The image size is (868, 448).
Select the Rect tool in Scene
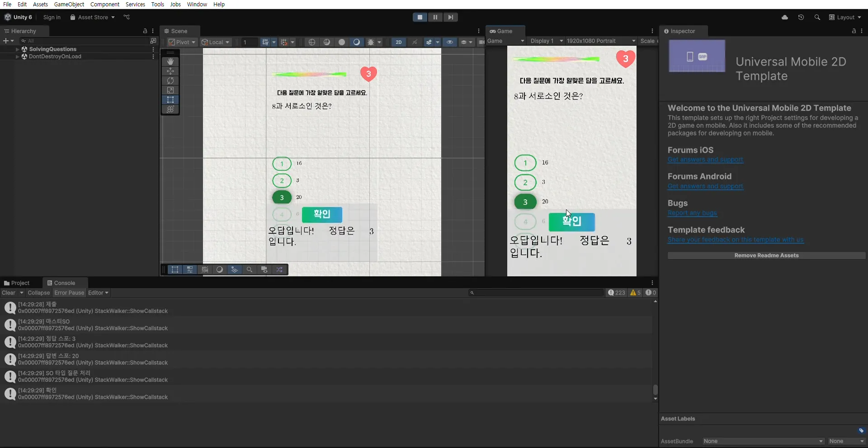click(170, 100)
